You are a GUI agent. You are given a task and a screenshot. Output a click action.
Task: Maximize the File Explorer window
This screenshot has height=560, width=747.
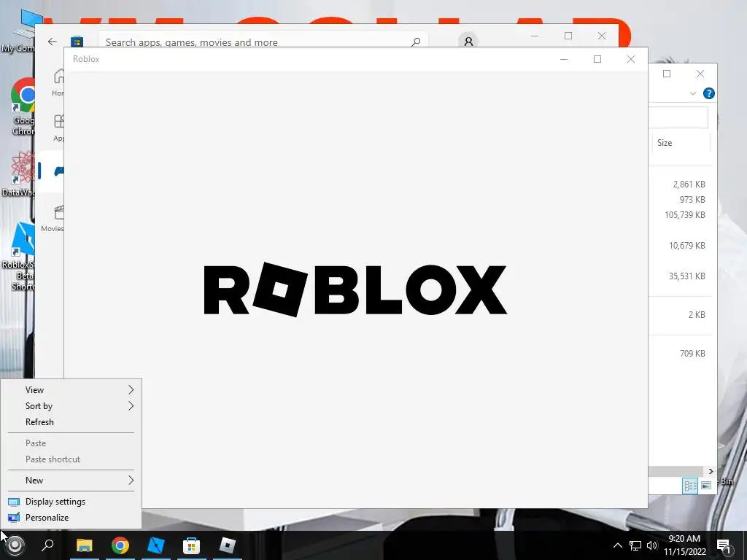(667, 74)
